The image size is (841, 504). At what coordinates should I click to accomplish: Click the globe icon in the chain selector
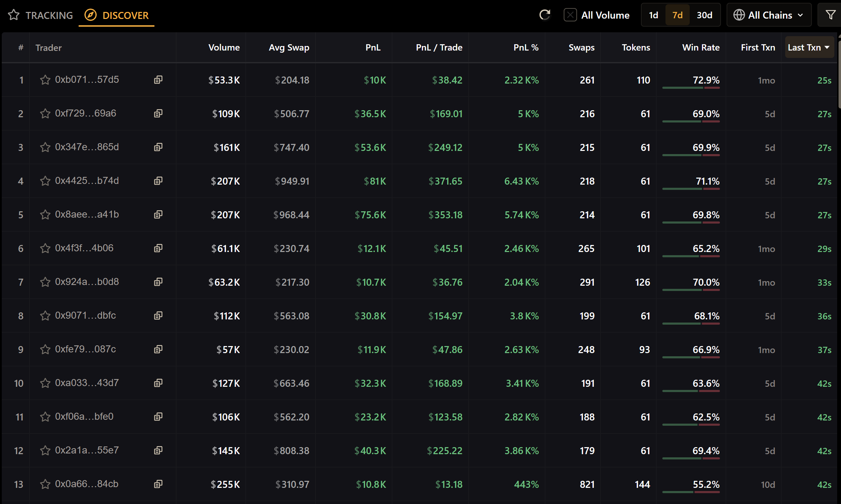coord(739,15)
